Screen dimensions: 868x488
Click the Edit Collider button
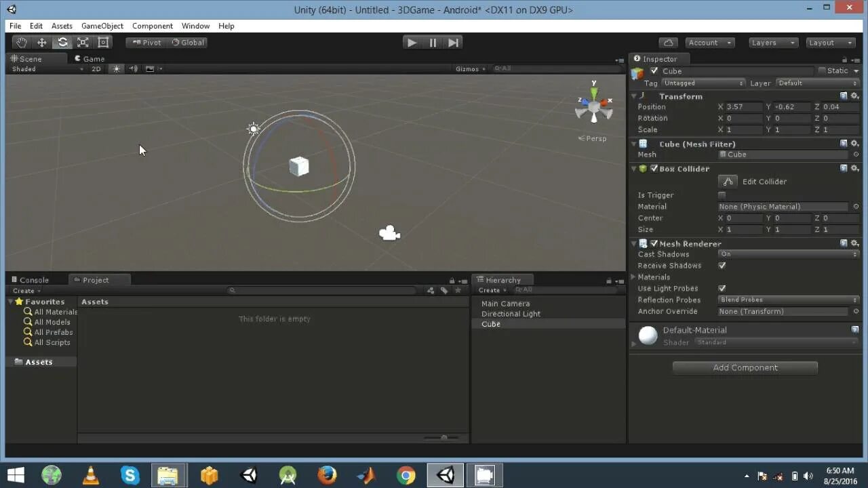(728, 182)
